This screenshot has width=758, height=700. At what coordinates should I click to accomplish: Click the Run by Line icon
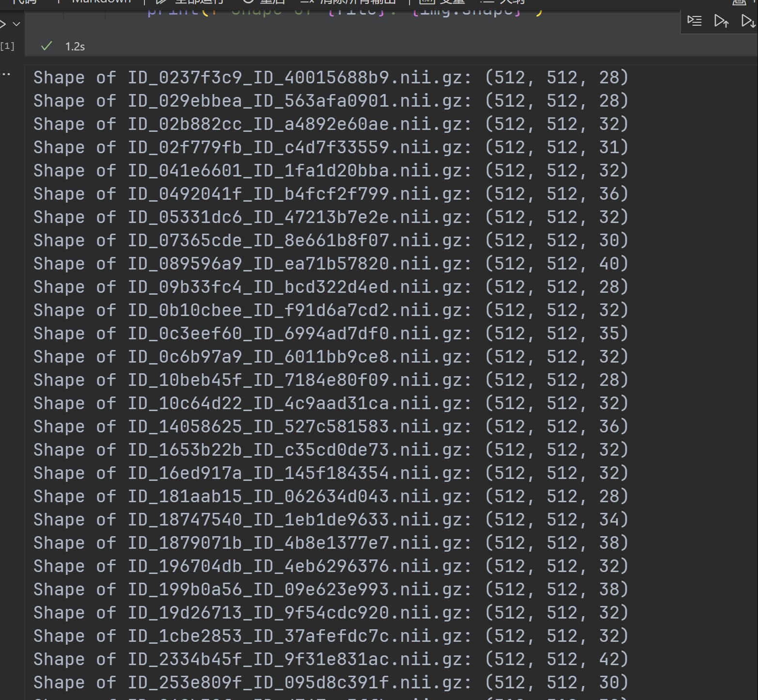695,21
